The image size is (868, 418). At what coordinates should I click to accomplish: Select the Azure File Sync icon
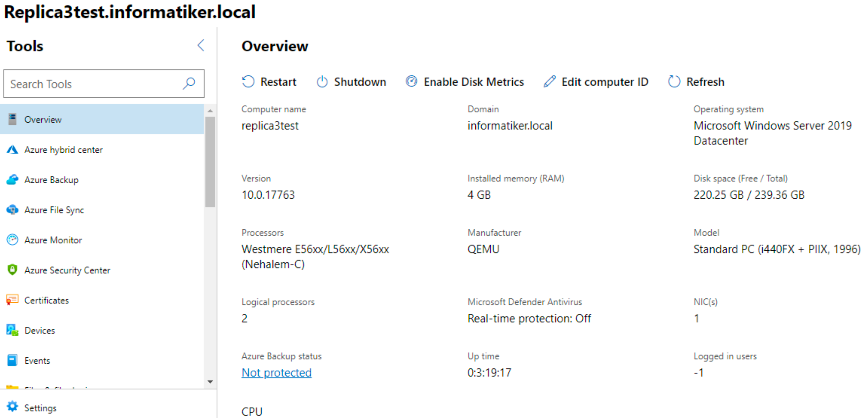point(12,210)
